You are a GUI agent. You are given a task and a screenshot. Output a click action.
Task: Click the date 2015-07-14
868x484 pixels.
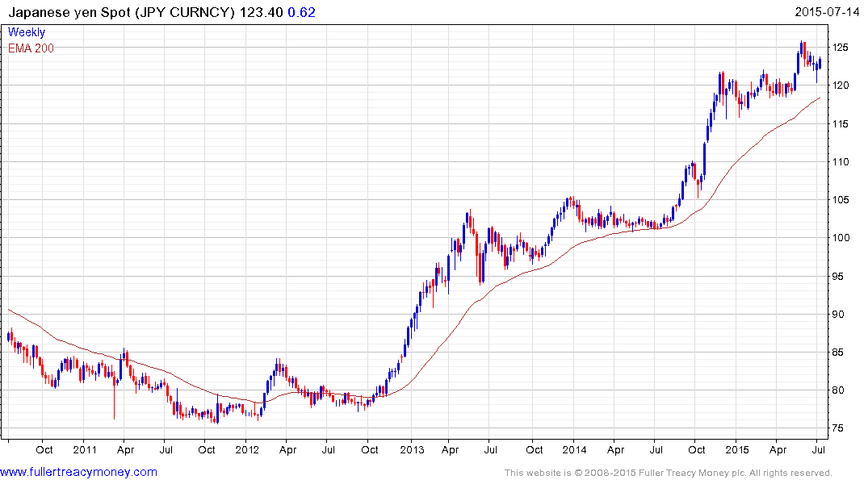(827, 11)
